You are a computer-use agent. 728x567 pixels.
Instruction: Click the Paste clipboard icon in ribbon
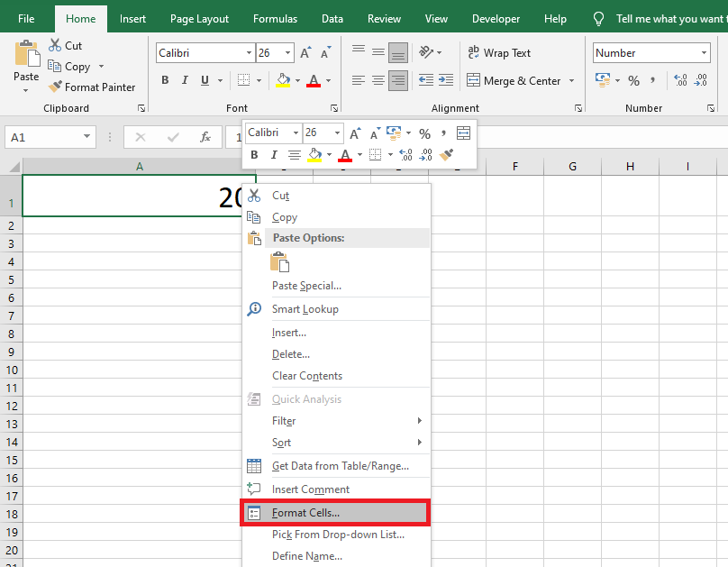[26, 54]
